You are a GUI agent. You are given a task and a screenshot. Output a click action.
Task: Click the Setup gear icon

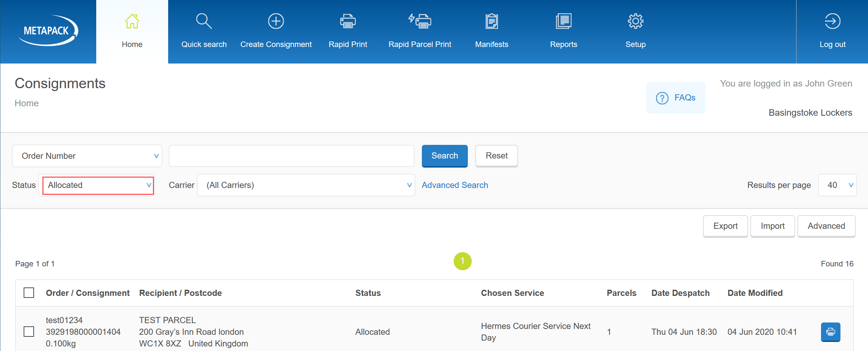(x=635, y=22)
